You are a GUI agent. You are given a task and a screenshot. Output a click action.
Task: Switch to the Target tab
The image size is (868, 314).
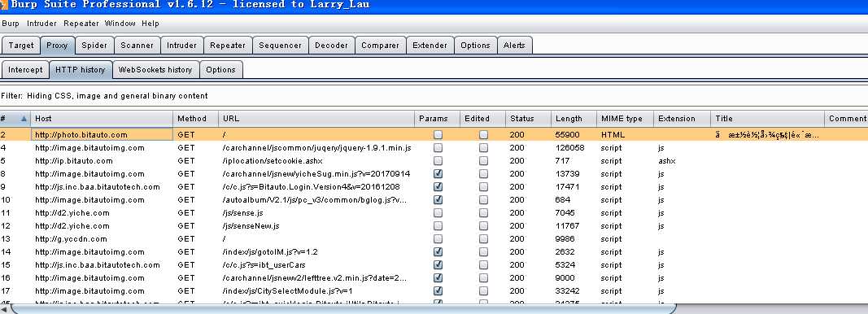(x=21, y=46)
